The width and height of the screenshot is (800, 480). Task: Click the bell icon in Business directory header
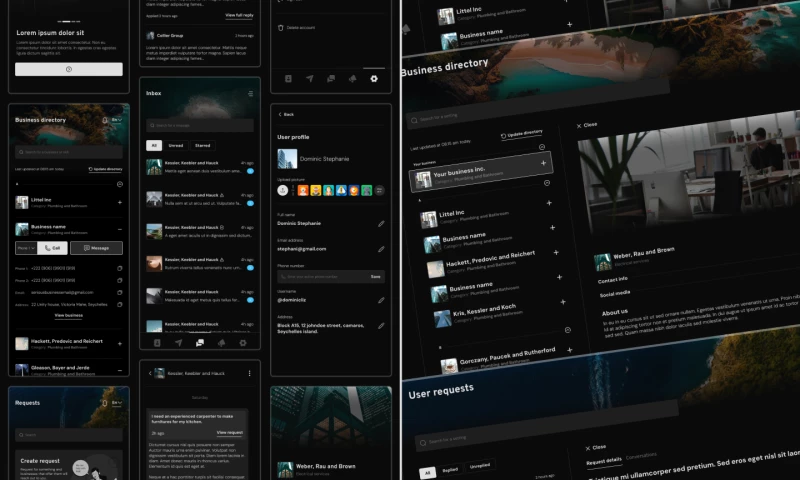pyautogui.click(x=105, y=120)
